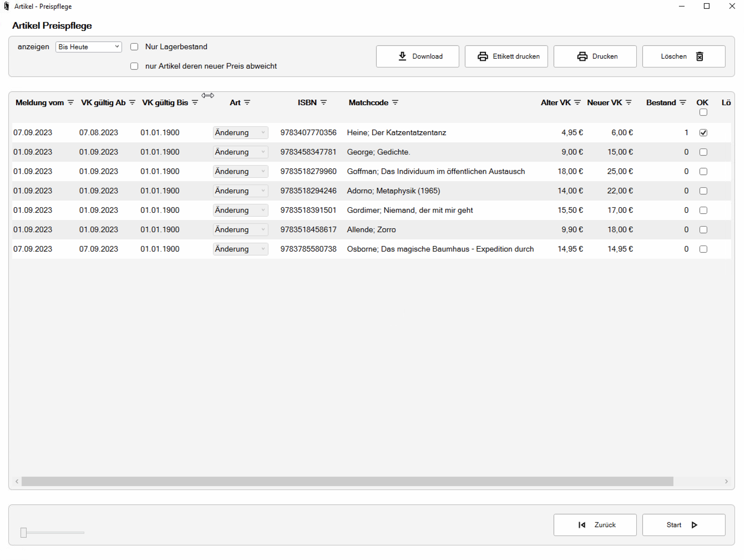The width and height of the screenshot is (744, 560).
Task: Click the Alter VK filter icon
Action: click(577, 103)
